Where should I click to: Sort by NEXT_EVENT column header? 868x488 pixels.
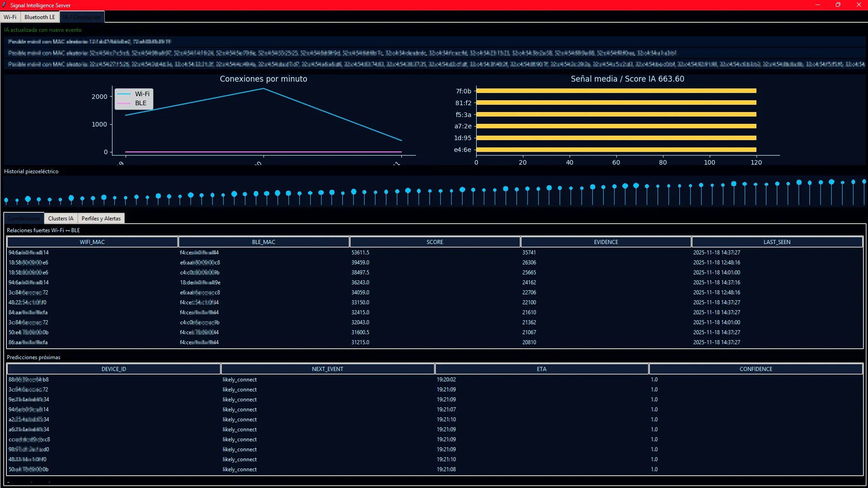point(327,369)
